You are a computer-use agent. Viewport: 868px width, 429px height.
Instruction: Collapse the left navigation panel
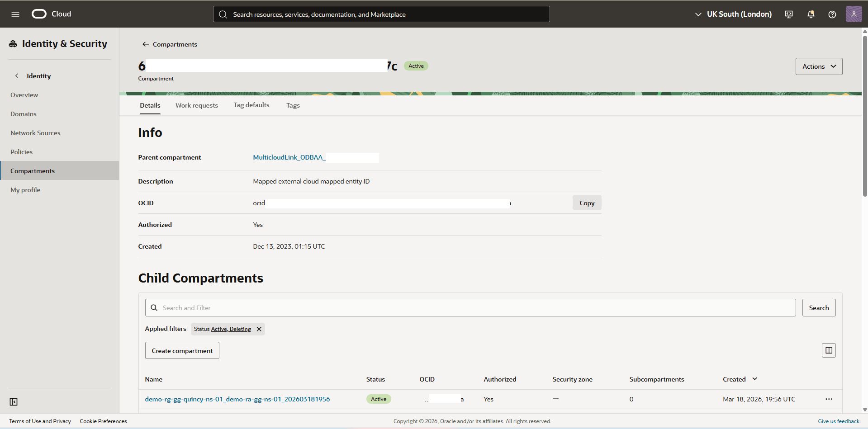click(14, 401)
